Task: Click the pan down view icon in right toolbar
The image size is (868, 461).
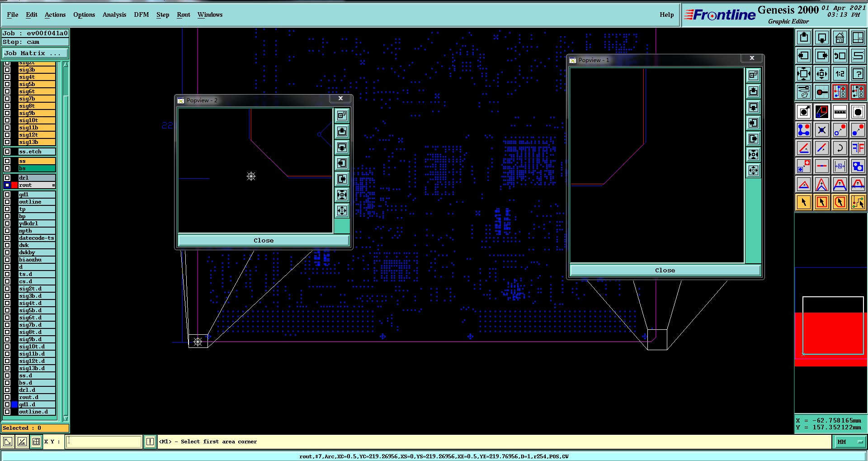Action: 822,38
